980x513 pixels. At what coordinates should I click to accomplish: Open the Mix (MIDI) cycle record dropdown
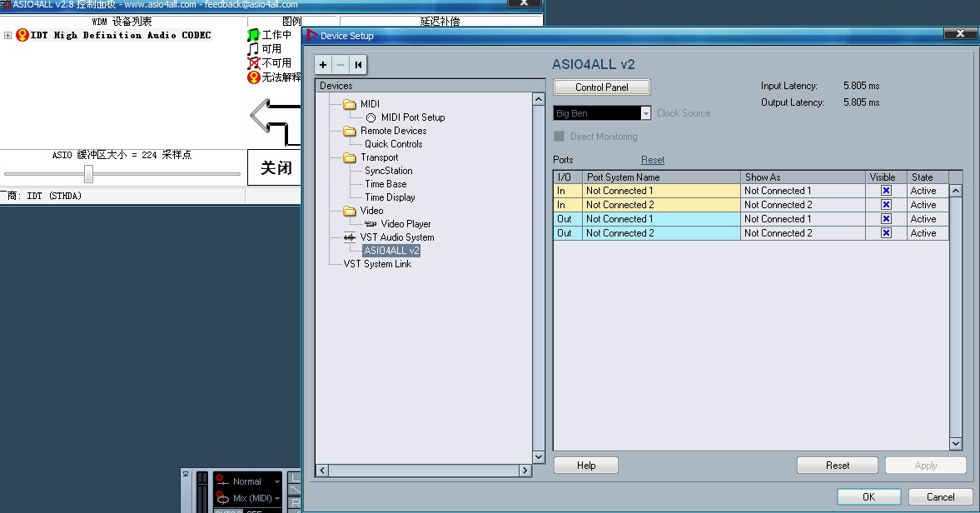pyautogui.click(x=277, y=498)
